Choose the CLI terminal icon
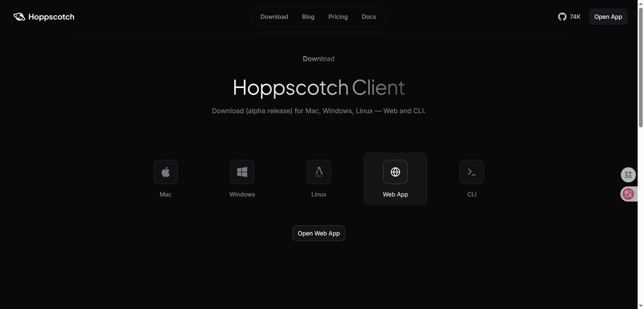 [472, 172]
